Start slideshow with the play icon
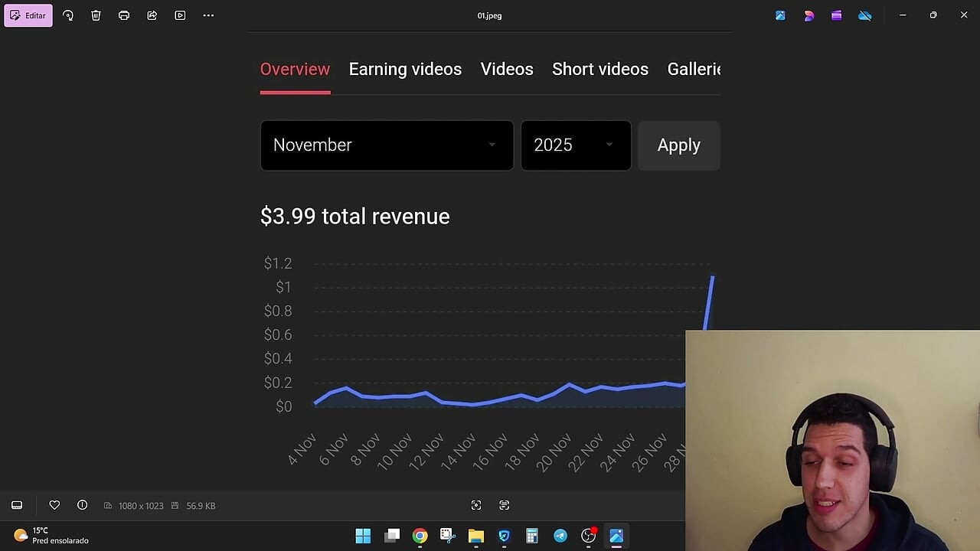Screen dimensions: 980x551 [x=180, y=15]
